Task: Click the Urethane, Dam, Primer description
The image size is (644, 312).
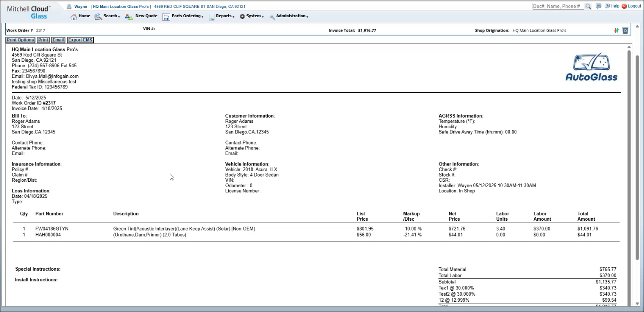Action: point(150,235)
